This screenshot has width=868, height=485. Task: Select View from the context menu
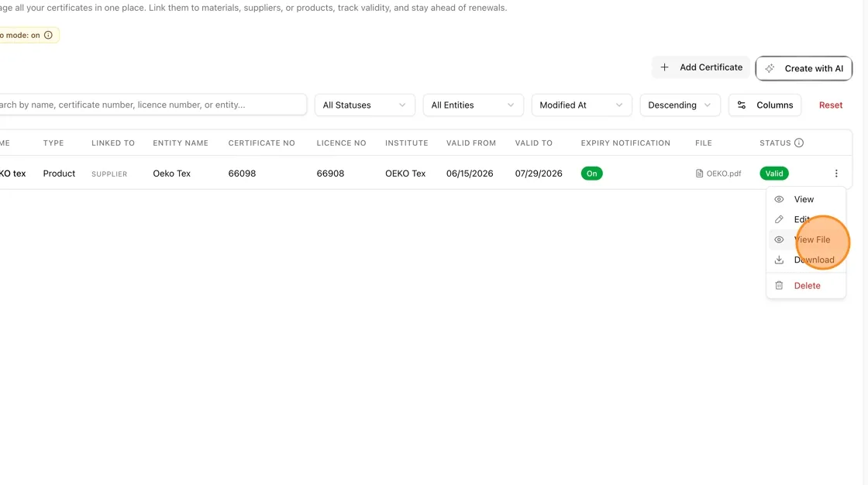point(806,199)
